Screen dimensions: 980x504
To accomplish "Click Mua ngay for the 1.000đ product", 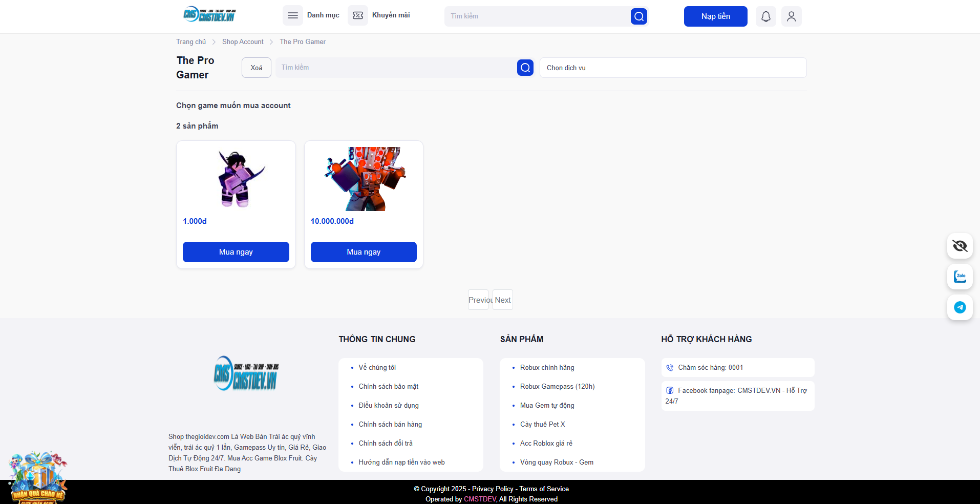I will [x=236, y=252].
